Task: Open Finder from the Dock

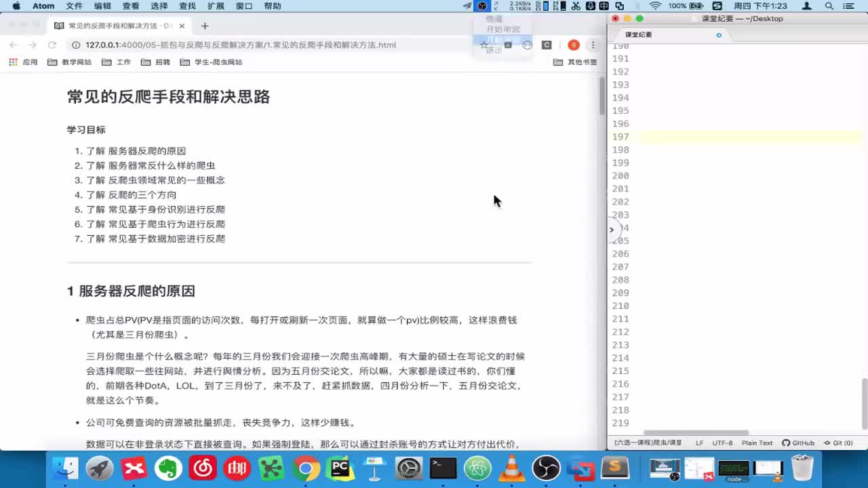Action: (x=66, y=468)
